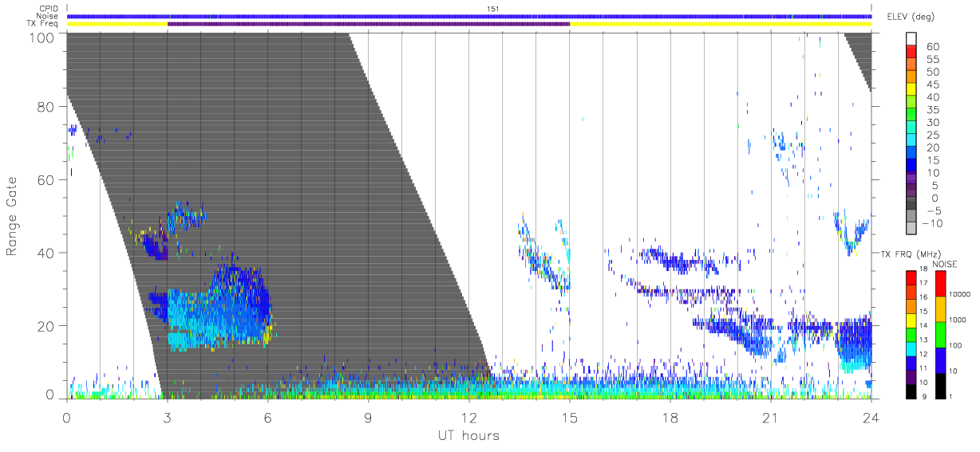Click the yellow segment of ELEV colorbar
The image size is (980, 452).
(x=911, y=90)
